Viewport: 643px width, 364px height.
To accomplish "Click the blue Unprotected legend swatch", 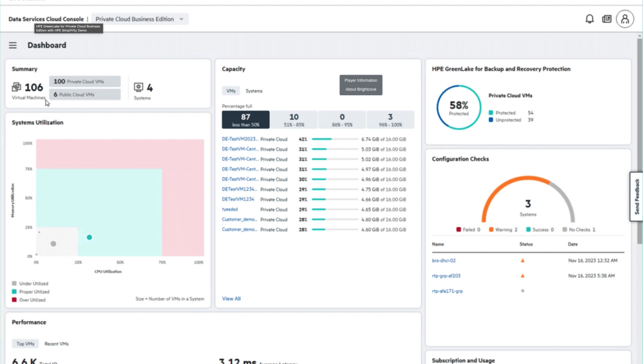I will tap(491, 120).
